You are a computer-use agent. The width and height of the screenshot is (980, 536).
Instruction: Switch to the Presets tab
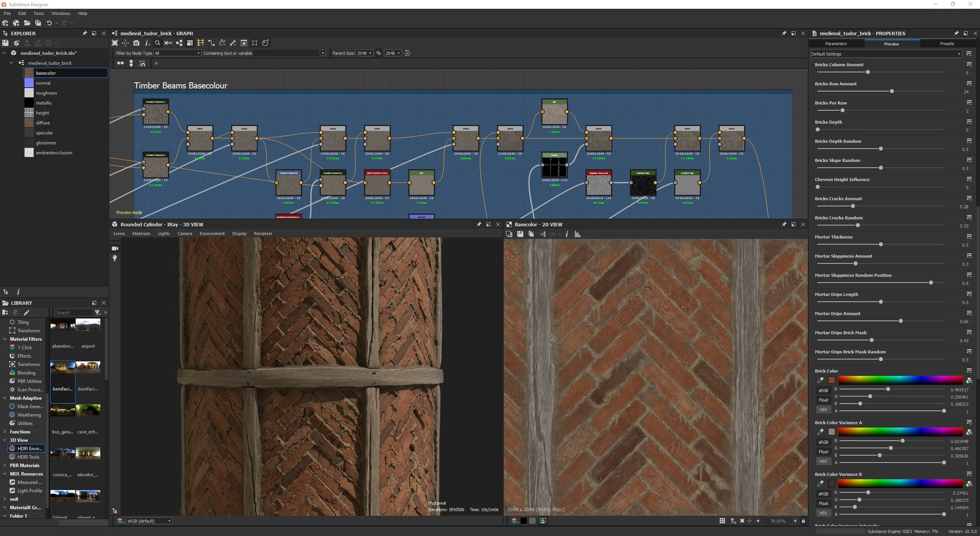[947, 44]
